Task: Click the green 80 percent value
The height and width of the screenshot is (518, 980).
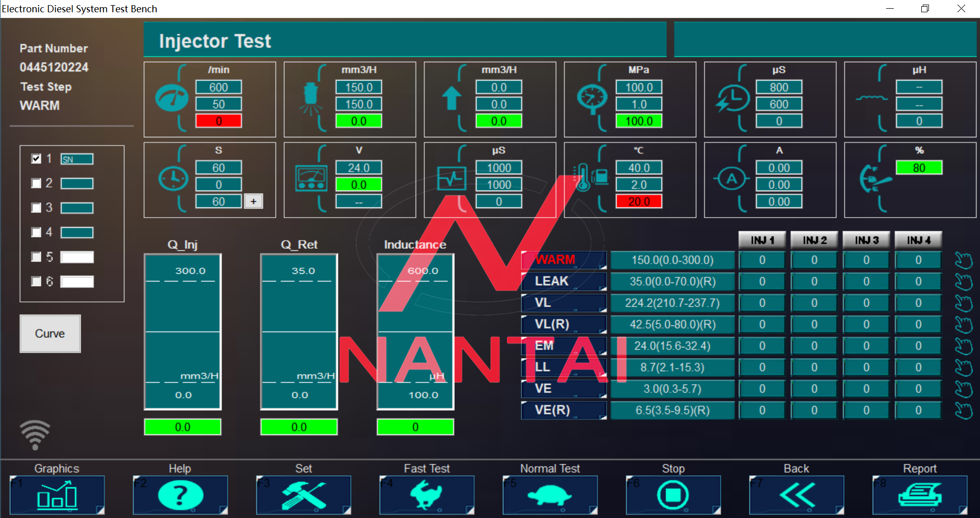Action: click(919, 168)
